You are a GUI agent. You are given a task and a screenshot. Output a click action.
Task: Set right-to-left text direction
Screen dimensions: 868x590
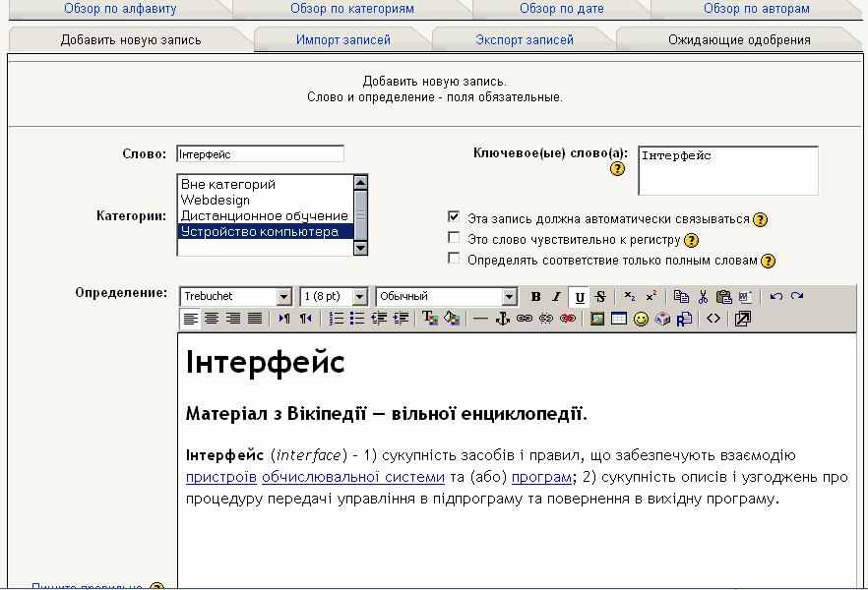[305, 319]
